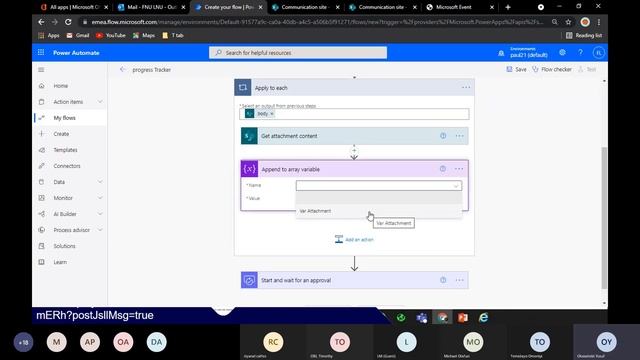
Task: Open the notifications bell icon
Action: pos(501,53)
